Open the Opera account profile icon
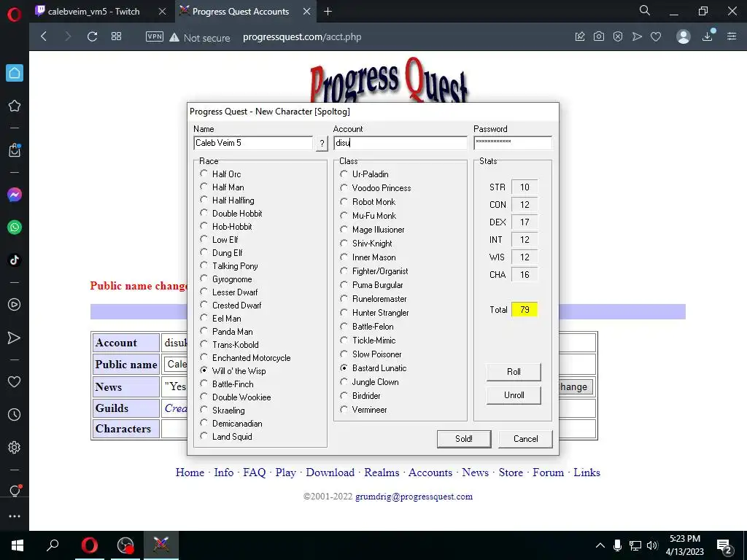Image resolution: width=747 pixels, height=560 pixels. point(684,36)
